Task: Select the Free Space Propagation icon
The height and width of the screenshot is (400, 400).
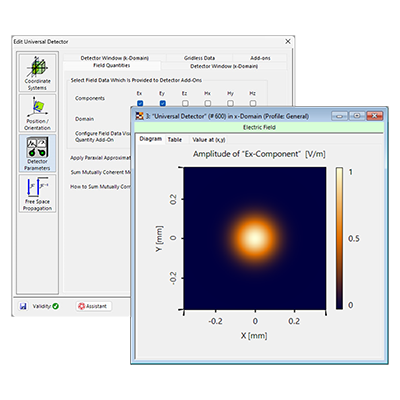Action: point(37,193)
